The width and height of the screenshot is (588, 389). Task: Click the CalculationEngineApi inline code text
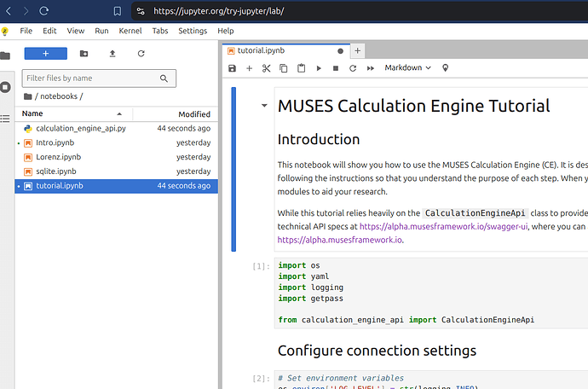pos(476,213)
